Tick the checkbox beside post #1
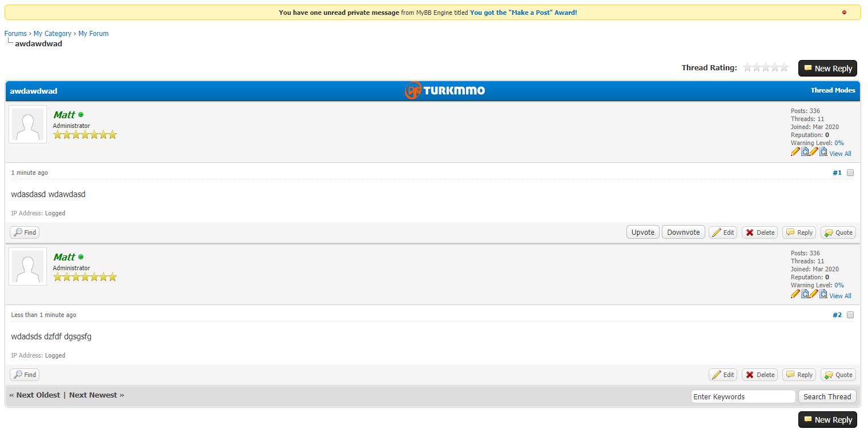868x437 pixels. coord(850,173)
